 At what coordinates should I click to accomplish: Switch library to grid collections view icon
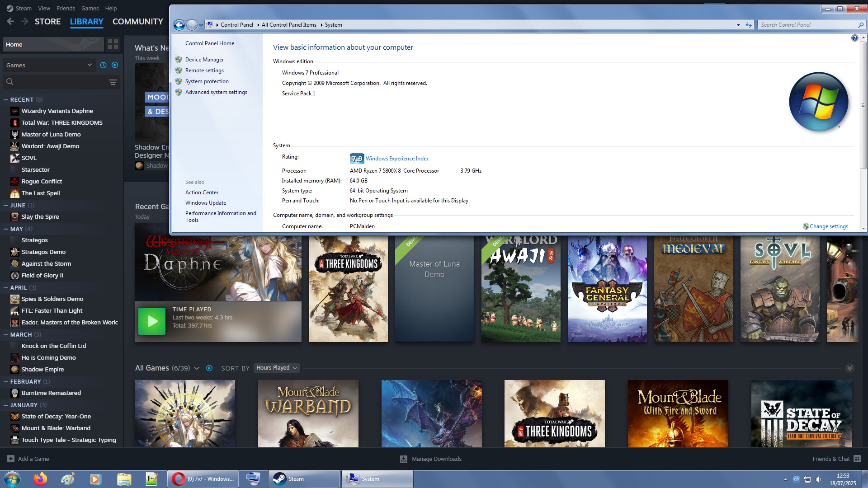tap(113, 44)
